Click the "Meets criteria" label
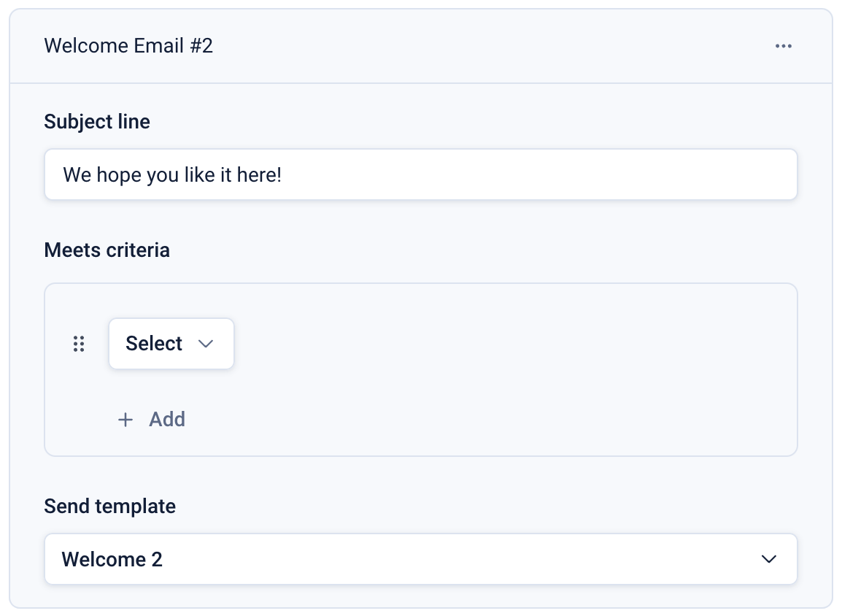 coord(107,250)
